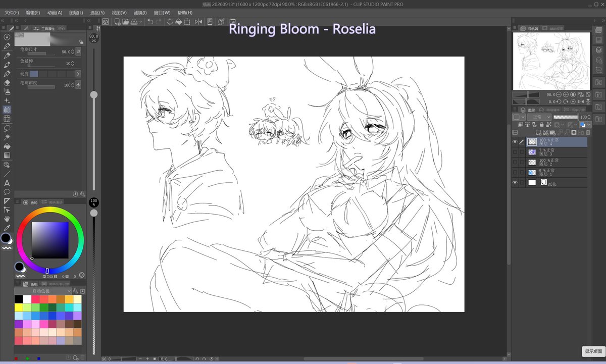Select the Lasso selection tool

tap(7, 128)
